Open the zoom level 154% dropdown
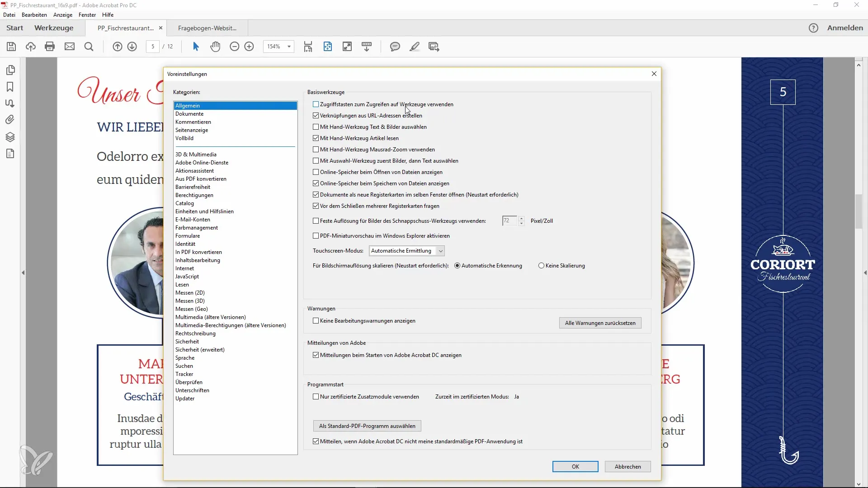The image size is (868, 488). point(289,47)
